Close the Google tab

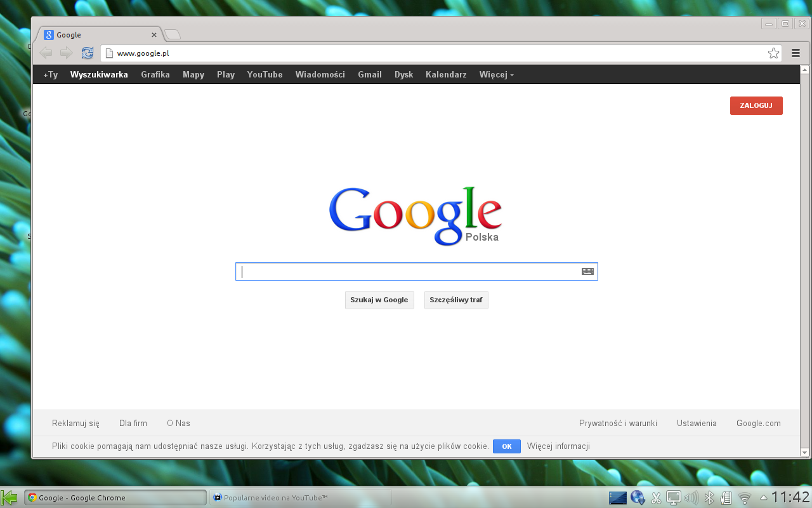(x=154, y=35)
